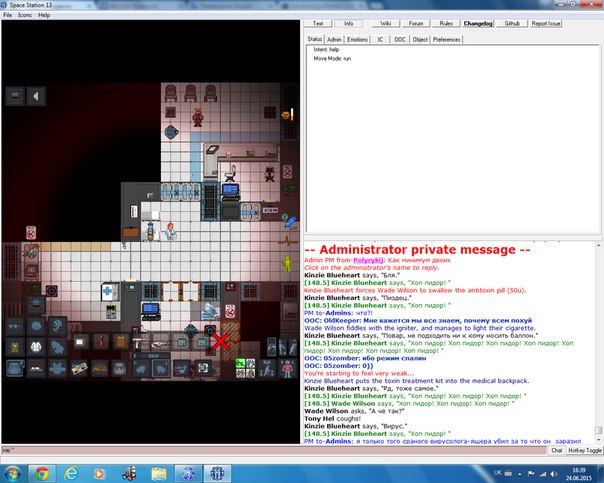Image resolution: width=604 pixels, height=483 pixels.
Task: Click the volume speaker tray icon
Action: pos(554,474)
